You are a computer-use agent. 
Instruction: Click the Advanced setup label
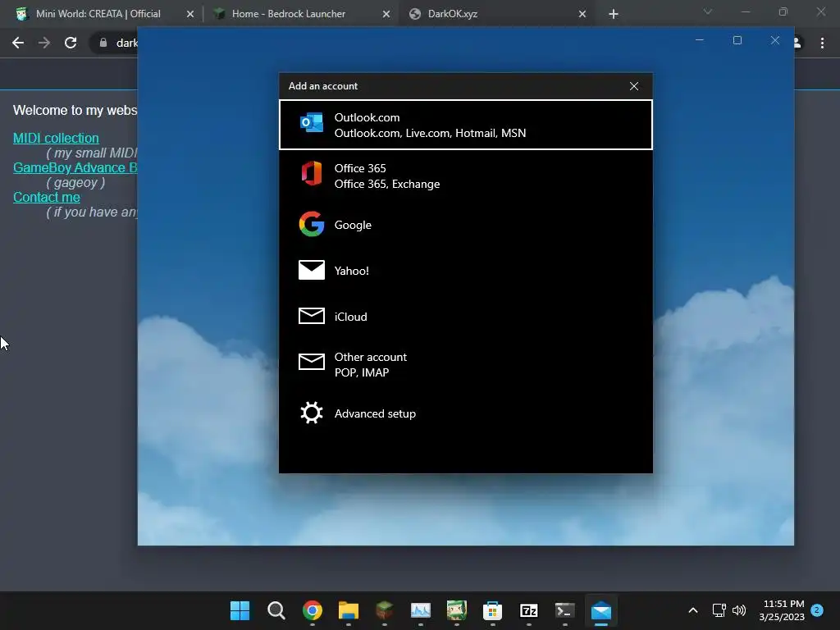(x=375, y=413)
